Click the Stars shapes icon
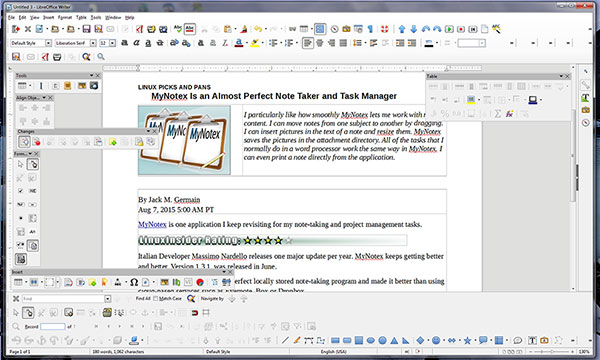Viewport: 600px width, 360px height. (x=467, y=340)
